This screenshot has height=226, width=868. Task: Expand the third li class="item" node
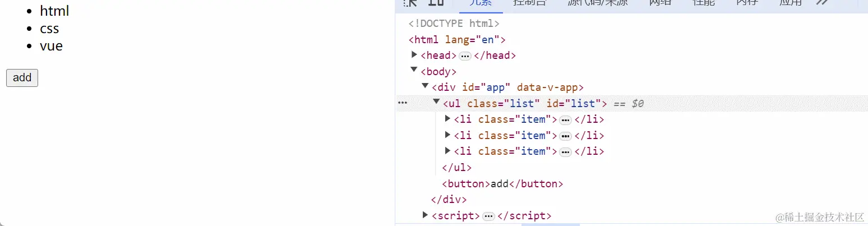click(x=447, y=150)
